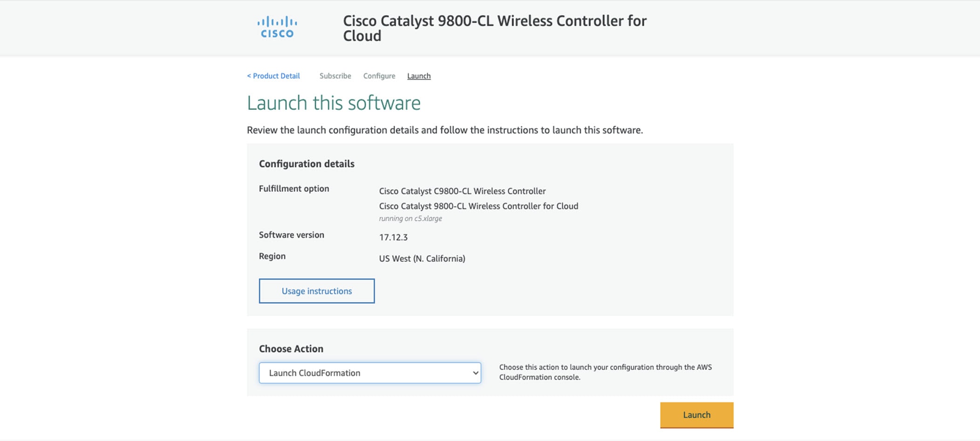980x441 pixels.
Task: Click the running on c5.xlarge text
Action: [x=410, y=218]
